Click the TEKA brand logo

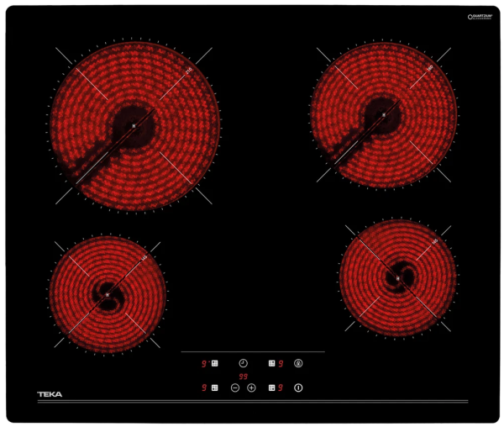50,394
